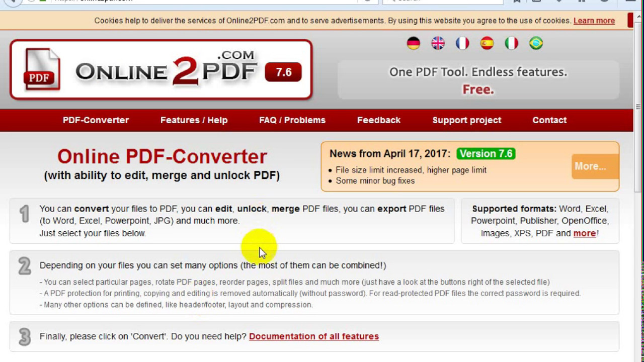Click 'Depending on your files' step text
This screenshot has height=362, width=644.
tap(213, 265)
